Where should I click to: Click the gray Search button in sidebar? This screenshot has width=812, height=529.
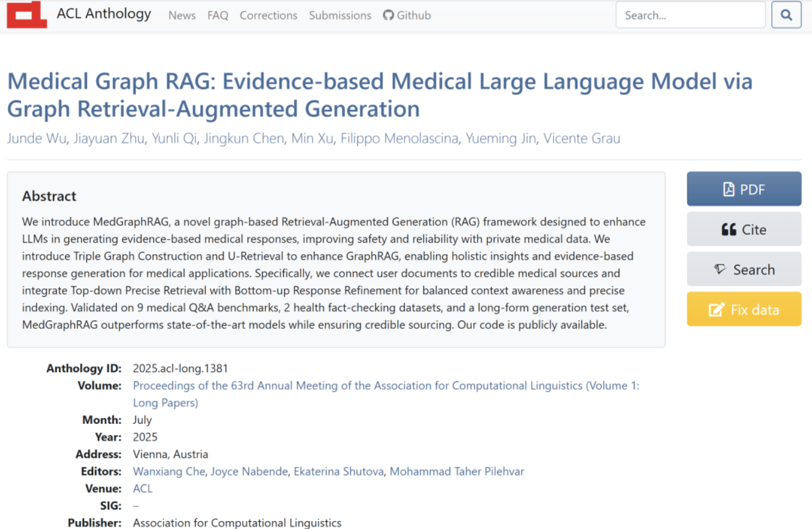744,269
